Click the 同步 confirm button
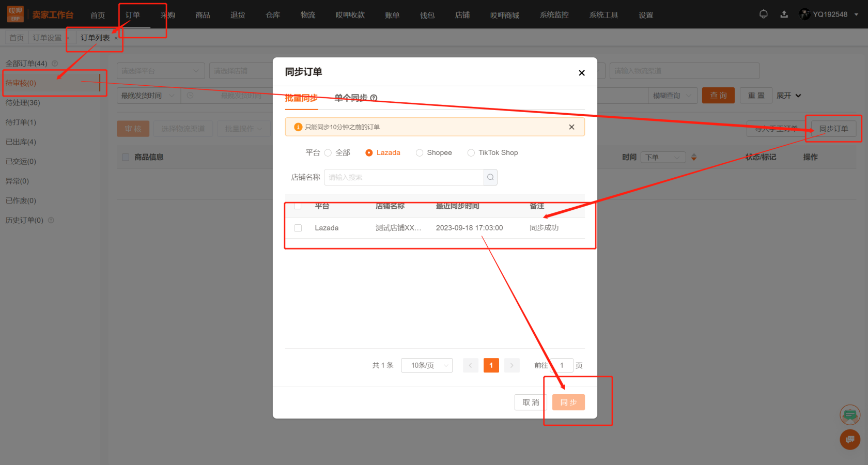 pos(568,402)
